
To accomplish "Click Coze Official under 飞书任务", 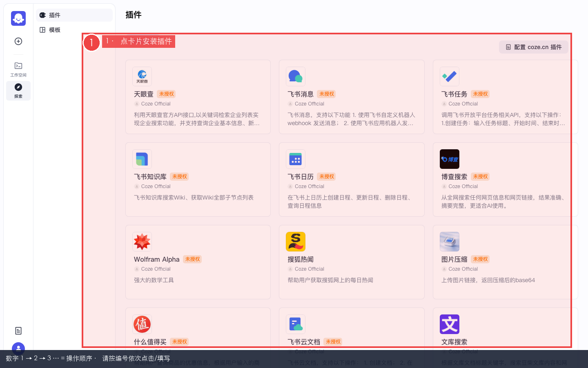I will pyautogui.click(x=463, y=104).
